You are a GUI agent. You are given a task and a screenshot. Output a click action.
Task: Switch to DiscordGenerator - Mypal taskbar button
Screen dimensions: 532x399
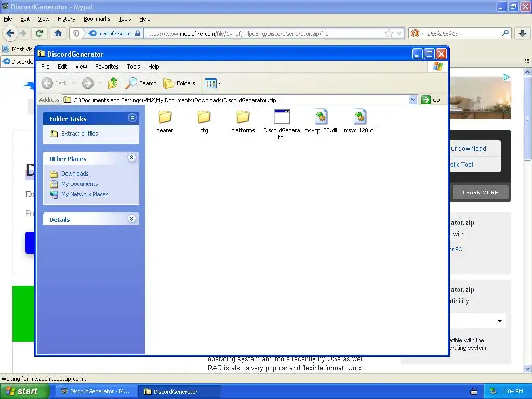(96, 392)
